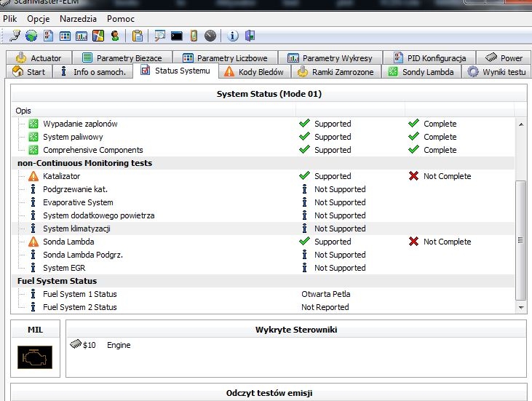Image resolution: width=532 pixels, height=401 pixels.
Task: Click the chip icon beside $10 Engine
Action: tap(76, 344)
